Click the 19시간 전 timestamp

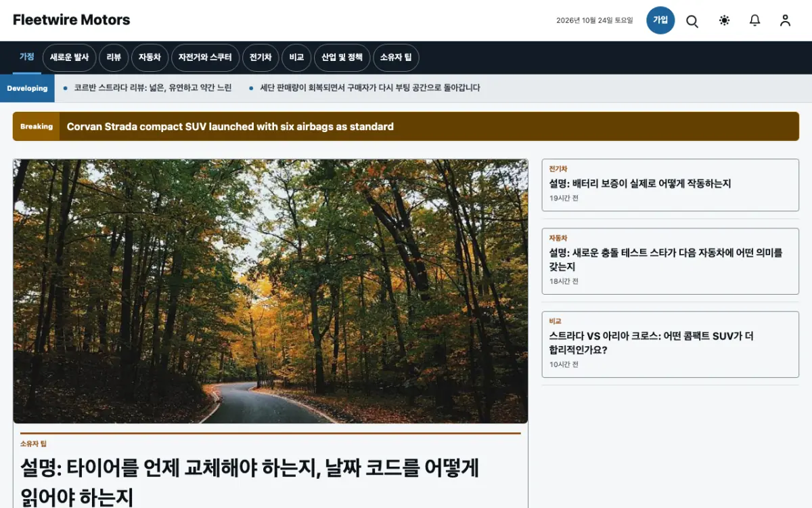tap(564, 198)
